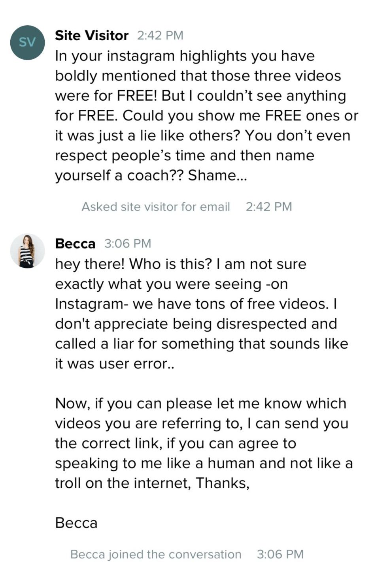
Task: Click the 2:42 PM message timestamp
Action: (x=160, y=36)
